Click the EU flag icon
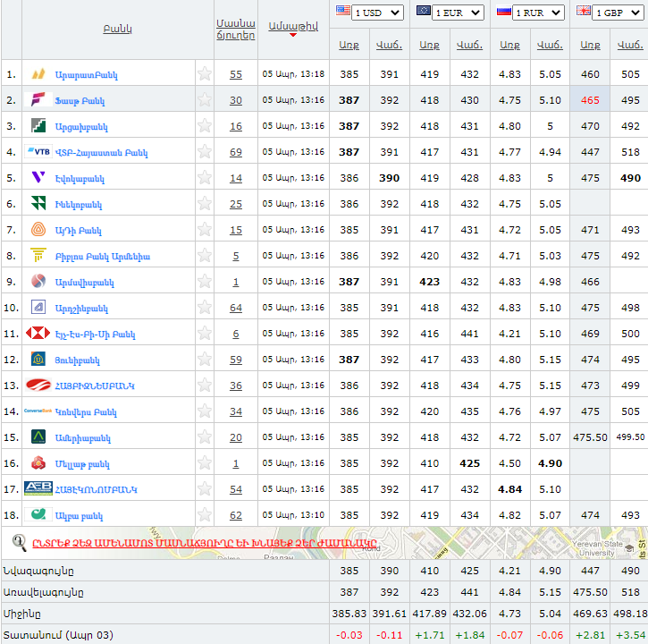This screenshot has width=648, height=644. coord(424,11)
